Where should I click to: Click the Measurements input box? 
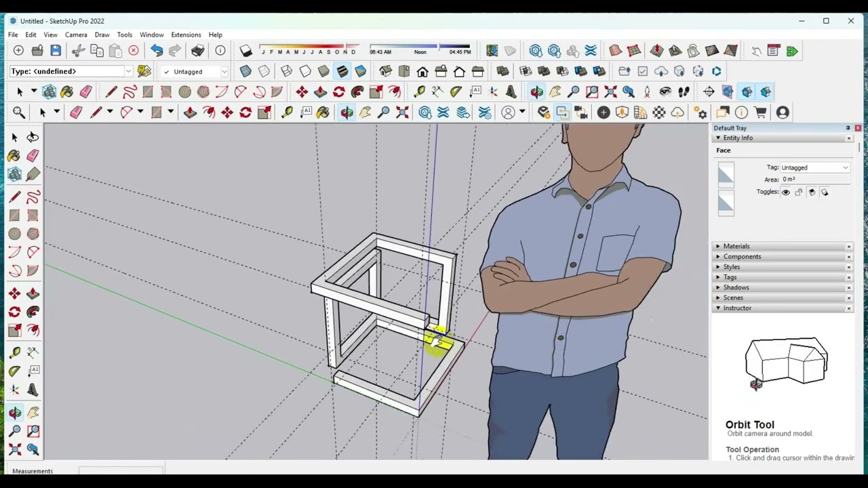pos(121,470)
